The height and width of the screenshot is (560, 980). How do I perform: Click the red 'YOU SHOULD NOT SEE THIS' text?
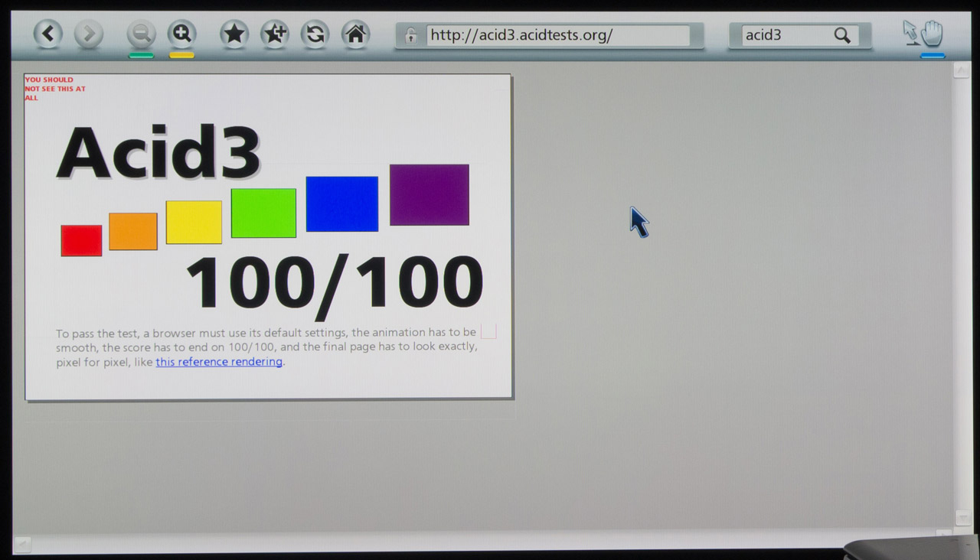pyautogui.click(x=54, y=89)
